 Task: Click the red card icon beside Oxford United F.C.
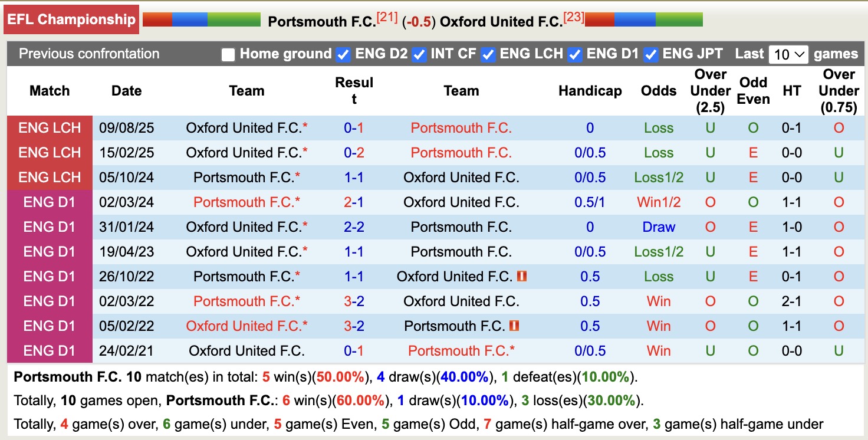[521, 276]
